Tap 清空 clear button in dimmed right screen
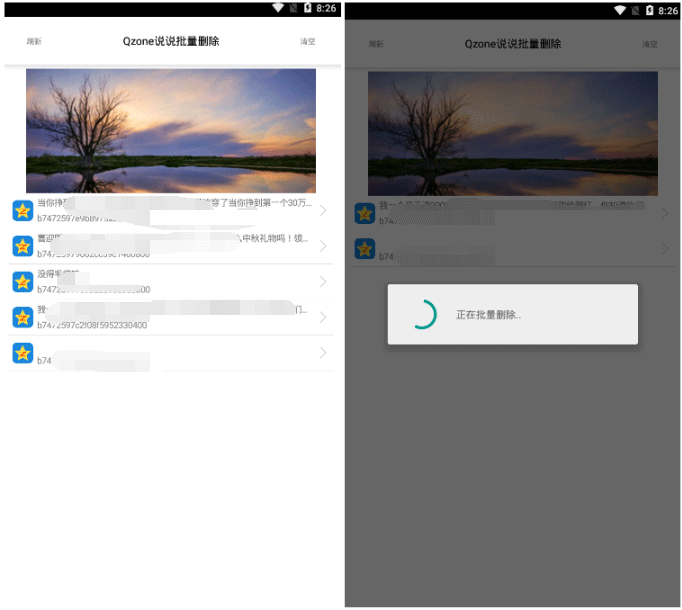This screenshot has height=610, width=682. [x=650, y=44]
